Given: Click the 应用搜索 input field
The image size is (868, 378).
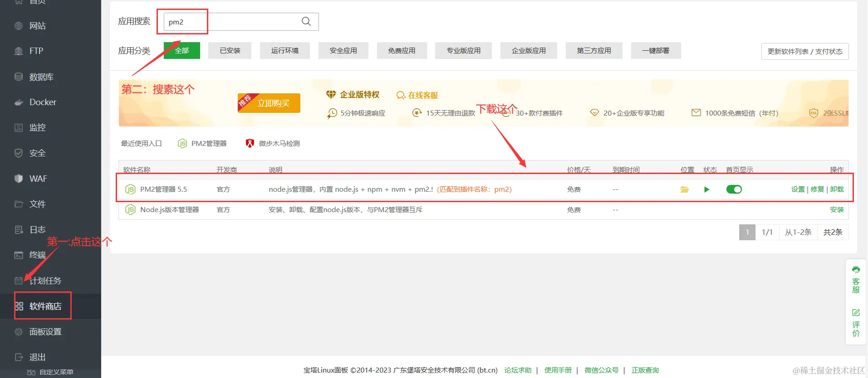Looking at the screenshot, I should [241, 22].
